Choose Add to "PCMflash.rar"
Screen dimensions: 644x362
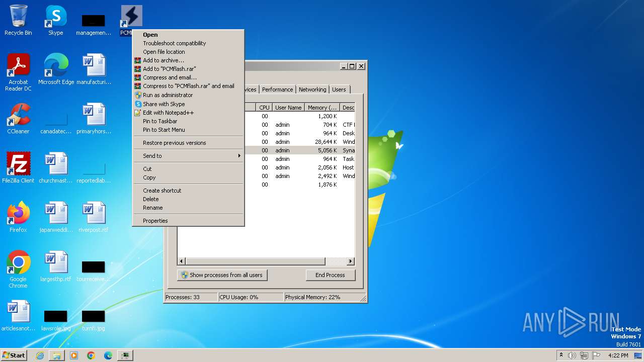[x=188, y=69]
